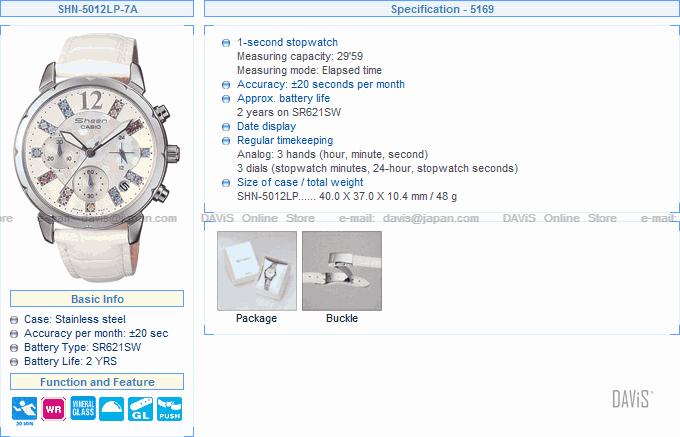Click the bullet icon beside 1-second stopwatch
680x437 pixels.
(226, 43)
